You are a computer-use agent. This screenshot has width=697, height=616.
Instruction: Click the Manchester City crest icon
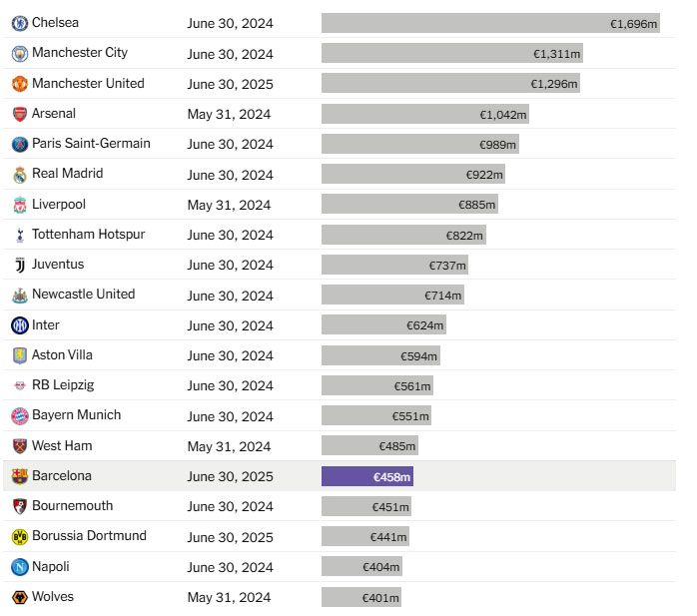(x=20, y=53)
